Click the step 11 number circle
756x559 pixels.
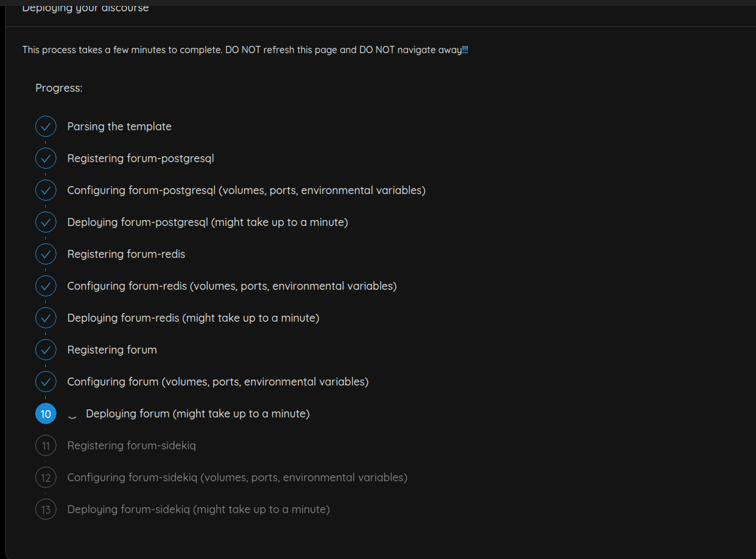[x=46, y=445]
